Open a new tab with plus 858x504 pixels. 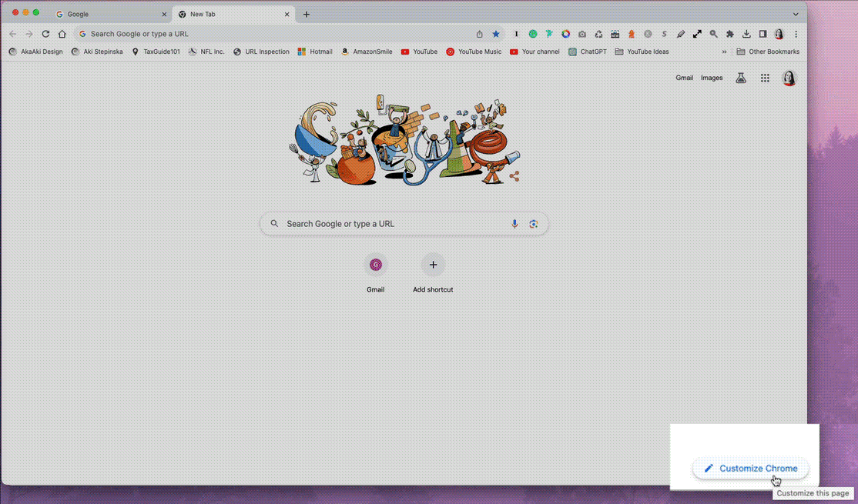point(307,14)
